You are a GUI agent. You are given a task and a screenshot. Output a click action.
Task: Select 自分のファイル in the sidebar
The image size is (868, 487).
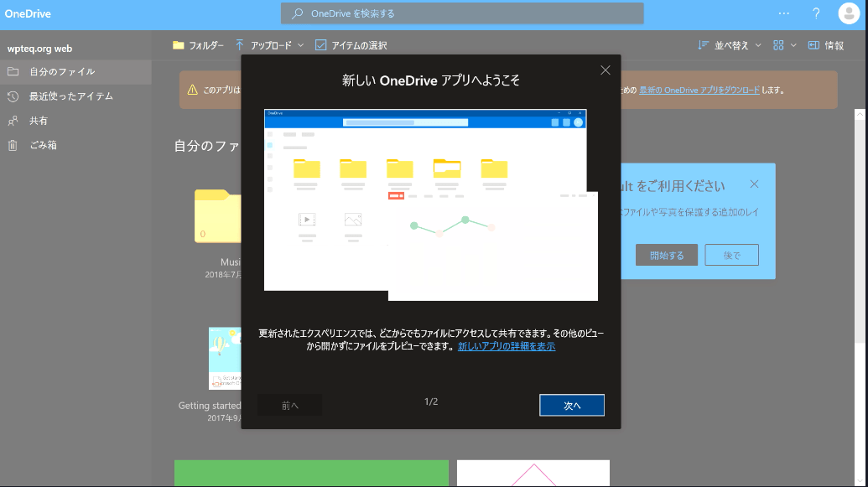pos(75,72)
